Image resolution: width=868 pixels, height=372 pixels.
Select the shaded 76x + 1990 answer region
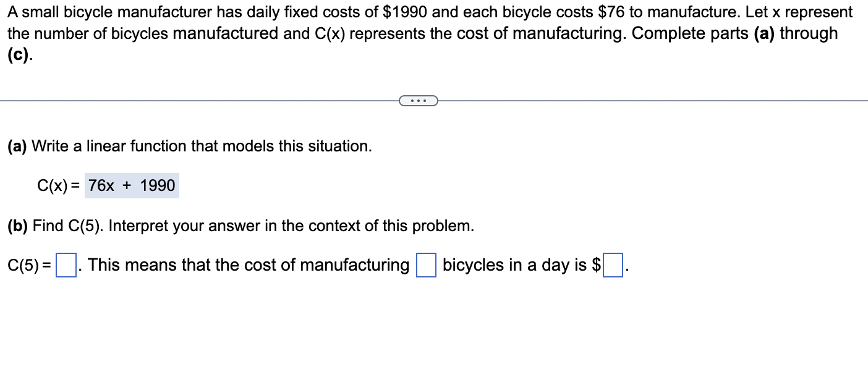click(130, 185)
